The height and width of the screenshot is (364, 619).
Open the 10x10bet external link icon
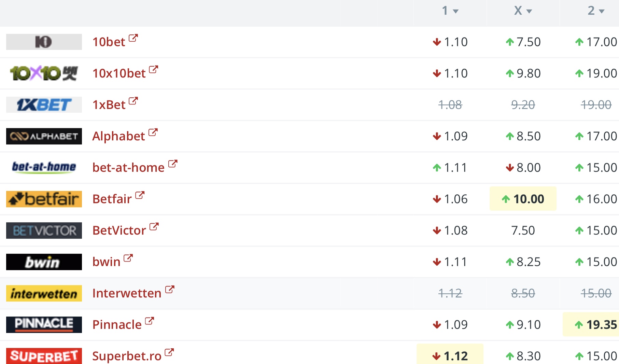[x=154, y=69]
